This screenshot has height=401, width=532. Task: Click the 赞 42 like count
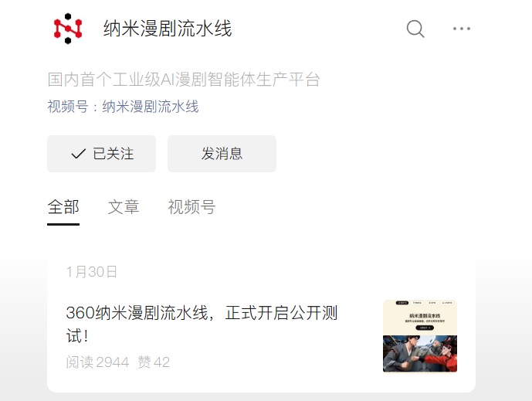pos(154,362)
